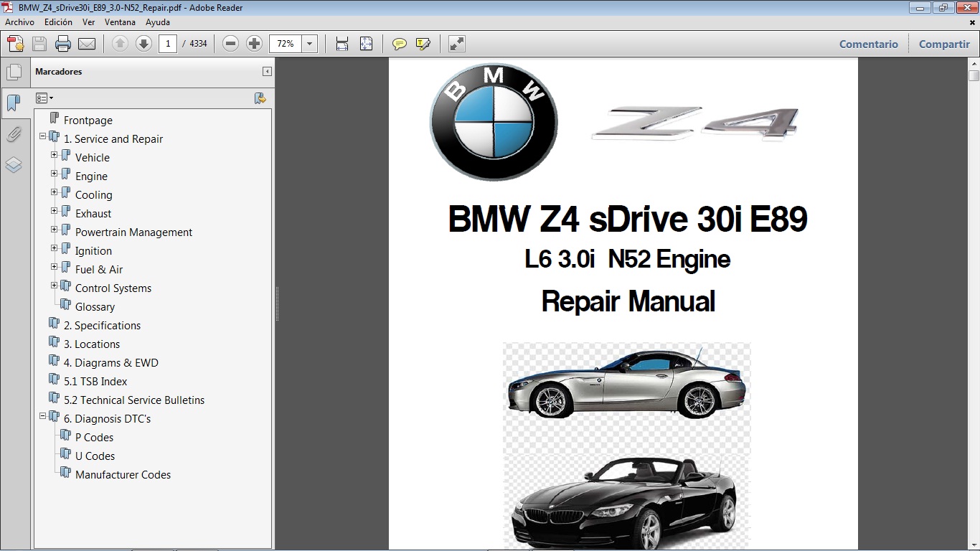The image size is (980, 551).
Task: Print the repair manual
Action: click(x=63, y=44)
